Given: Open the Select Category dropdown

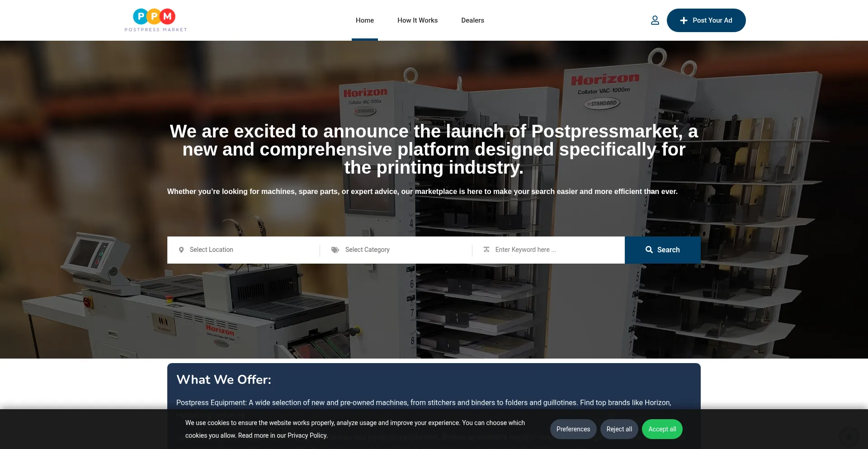Looking at the screenshot, I should [396, 250].
